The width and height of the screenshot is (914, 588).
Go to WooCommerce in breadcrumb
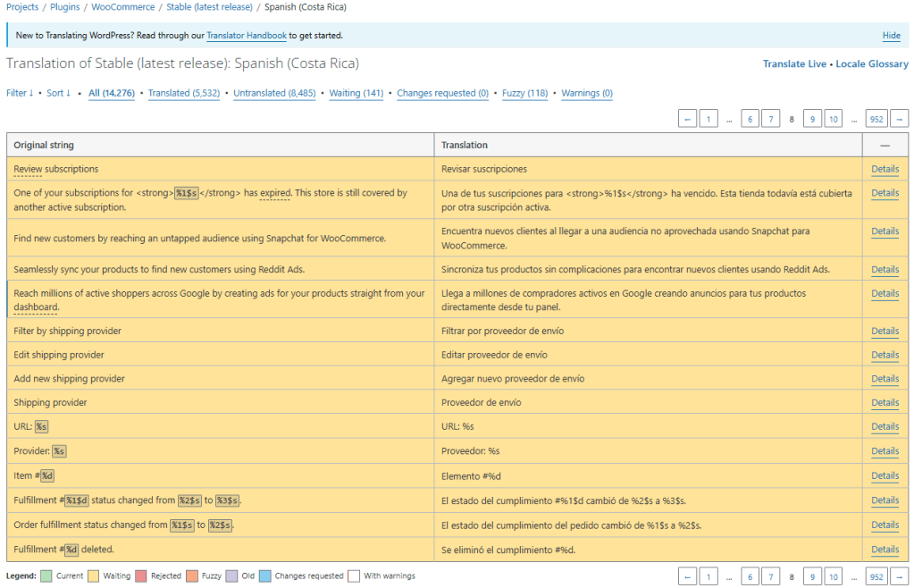[122, 7]
